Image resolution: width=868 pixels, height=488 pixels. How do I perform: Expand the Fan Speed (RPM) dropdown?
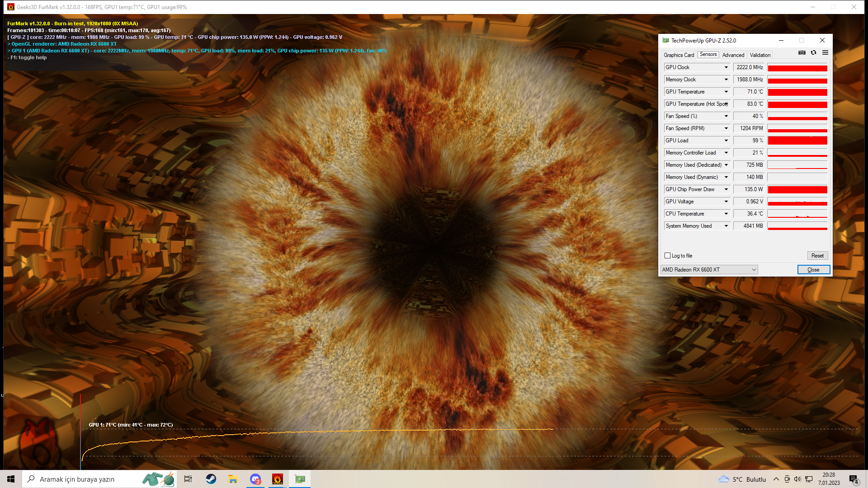point(726,128)
